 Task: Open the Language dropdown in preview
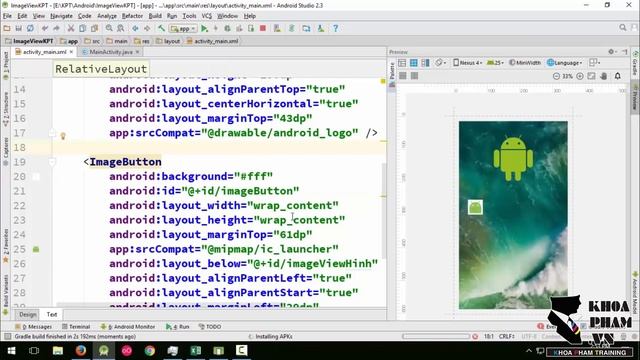pos(565,63)
